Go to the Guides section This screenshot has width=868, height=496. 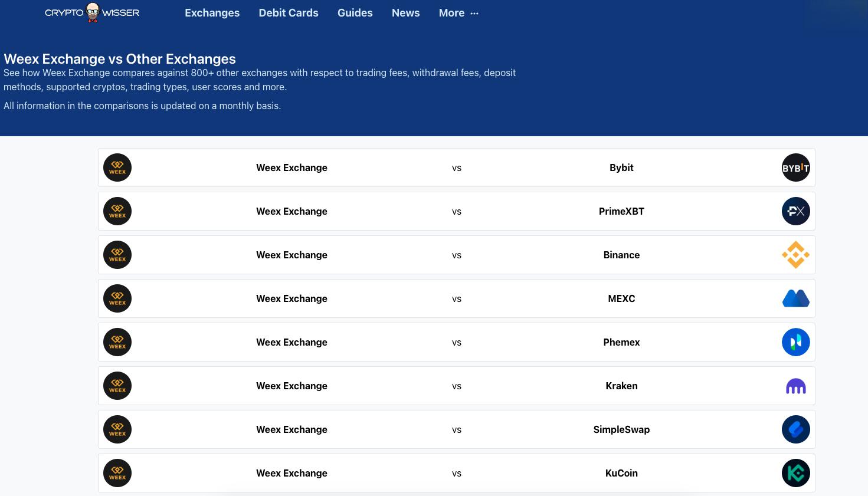355,13
